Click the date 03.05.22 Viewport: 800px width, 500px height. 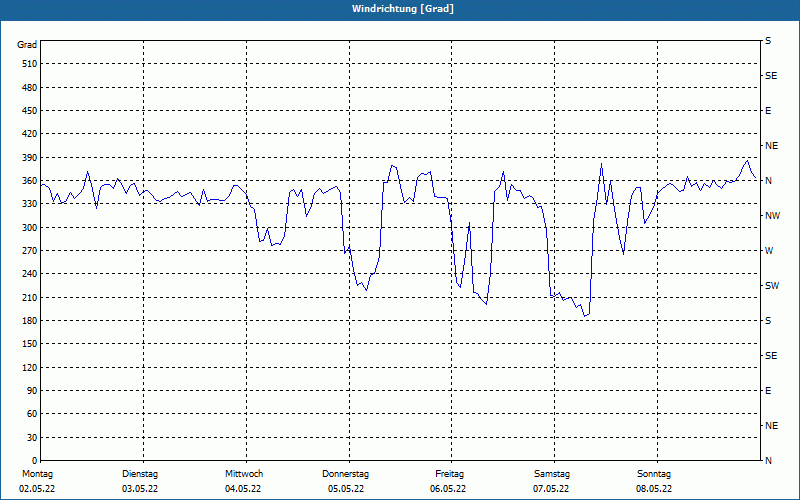140,489
